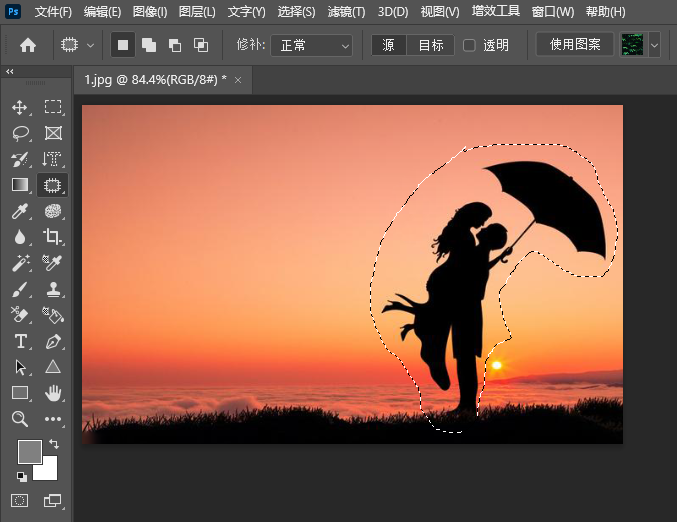
Task: Expand the pattern picker dropdown arrow
Action: tap(655, 45)
